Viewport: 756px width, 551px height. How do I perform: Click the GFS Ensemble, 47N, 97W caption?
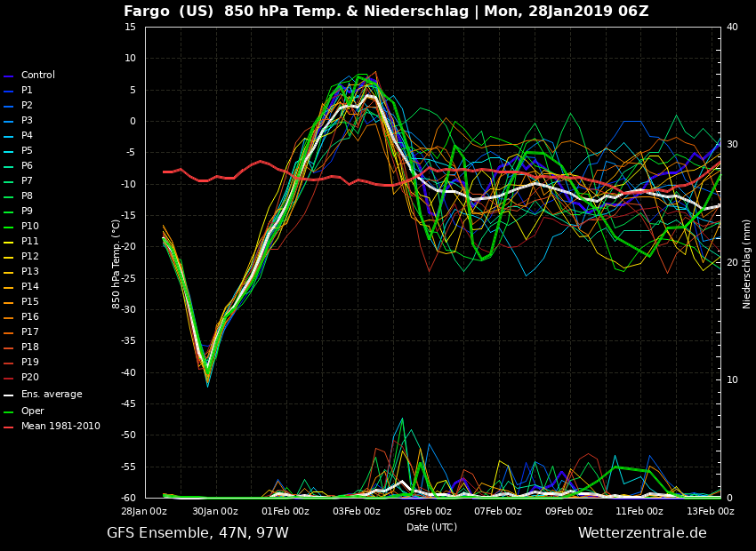pyautogui.click(x=197, y=532)
